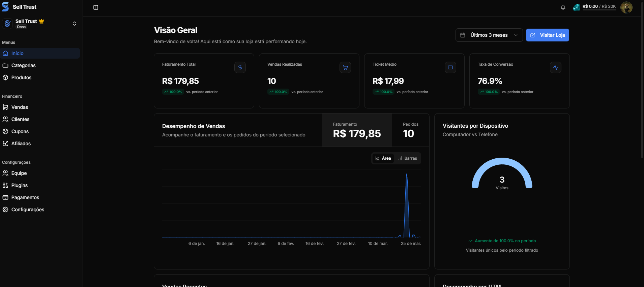Click the Plugins sidebar icon
Screen dimensions: 644x287
[5, 185]
